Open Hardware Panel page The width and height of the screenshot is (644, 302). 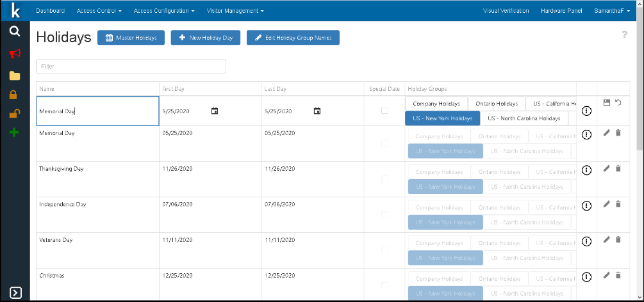click(x=561, y=11)
